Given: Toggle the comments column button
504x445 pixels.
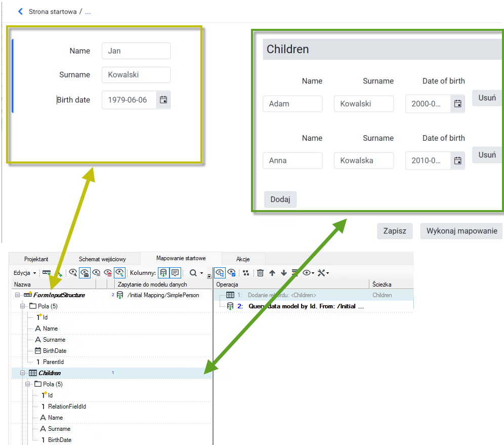Looking at the screenshot, I should tap(175, 273).
